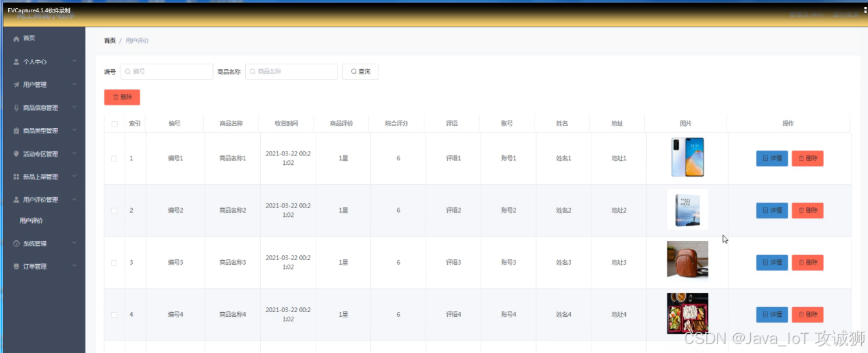Click the cell 姓名4
868x353 pixels.
coord(563,315)
